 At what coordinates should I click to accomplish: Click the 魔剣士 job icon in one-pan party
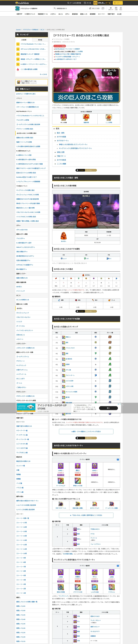[x=78, y=466]
